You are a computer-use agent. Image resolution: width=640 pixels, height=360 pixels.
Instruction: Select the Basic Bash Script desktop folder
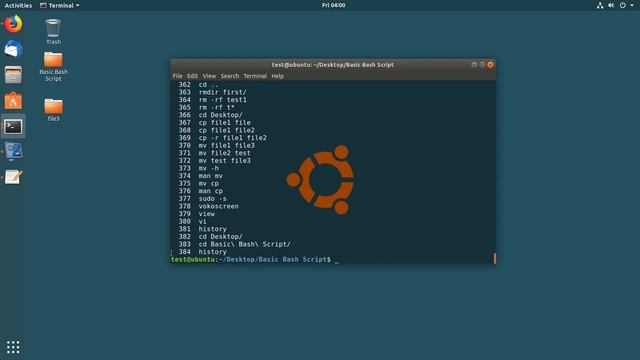coord(53,67)
